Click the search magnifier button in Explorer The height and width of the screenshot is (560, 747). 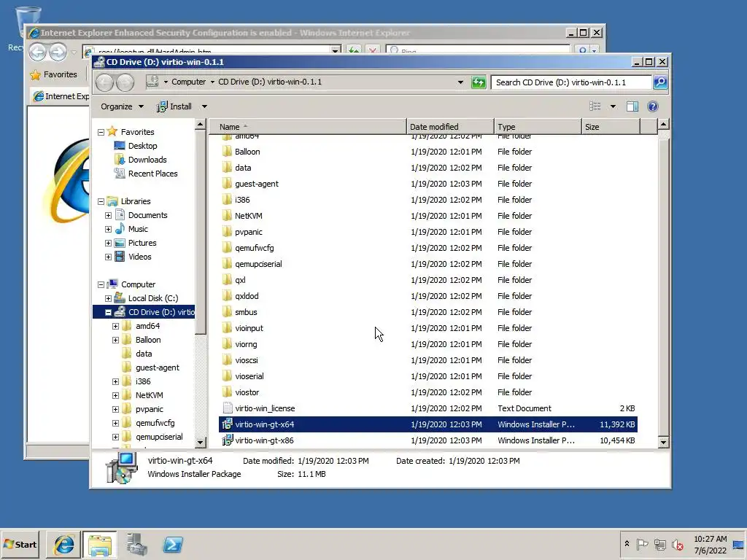point(659,82)
